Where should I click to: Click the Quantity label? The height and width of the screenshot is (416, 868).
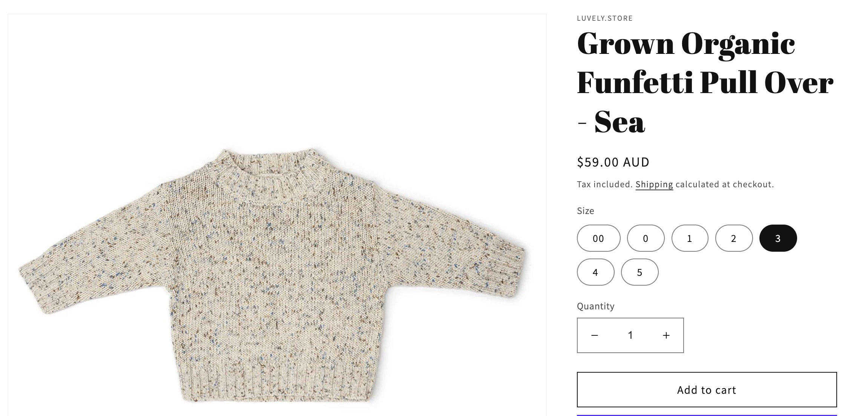(x=596, y=306)
